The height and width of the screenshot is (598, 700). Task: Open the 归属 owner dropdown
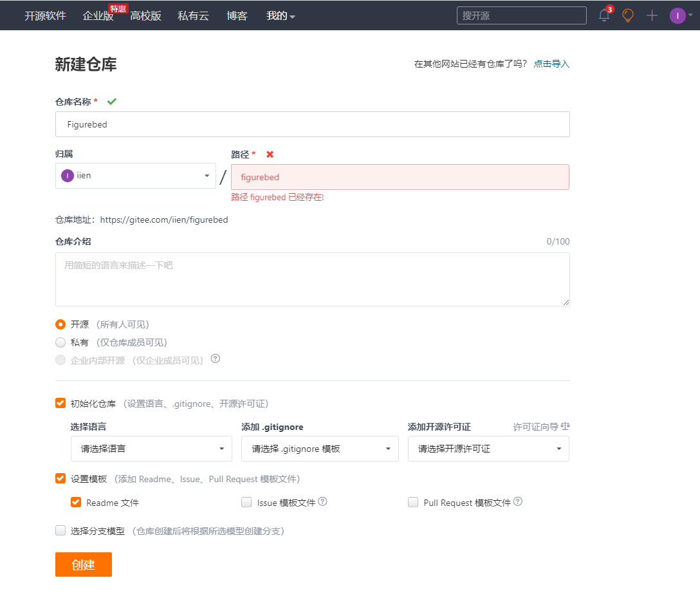coord(136,176)
